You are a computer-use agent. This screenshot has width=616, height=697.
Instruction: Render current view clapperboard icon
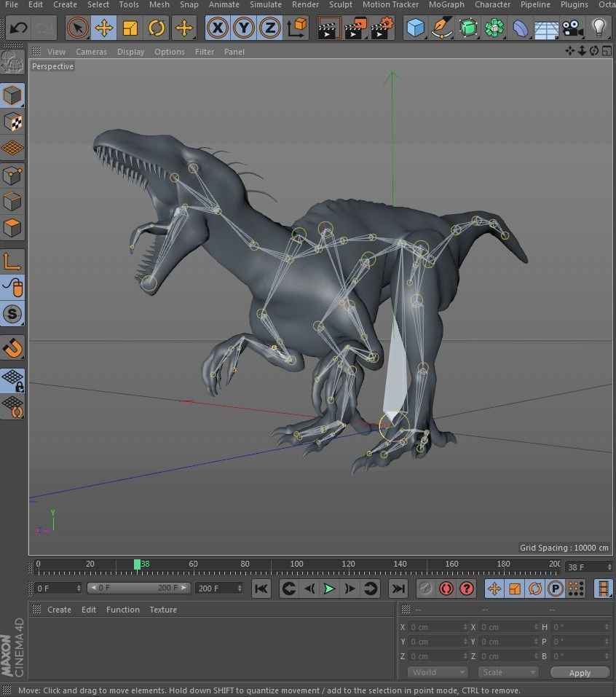[x=329, y=28]
